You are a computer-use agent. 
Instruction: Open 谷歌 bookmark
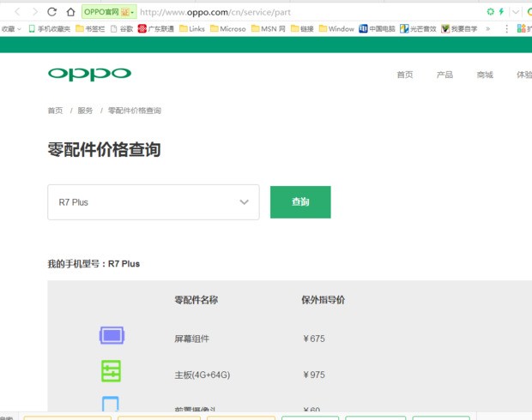[x=122, y=29]
